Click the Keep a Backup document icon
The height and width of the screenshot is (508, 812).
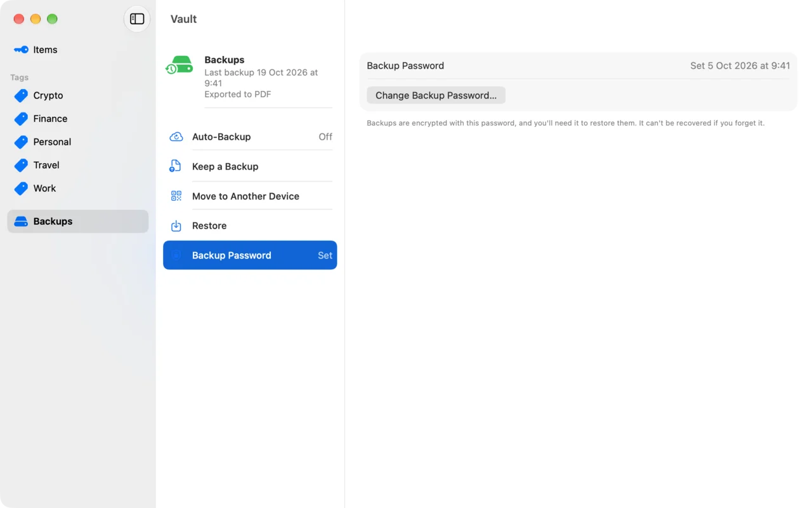pyautogui.click(x=176, y=166)
